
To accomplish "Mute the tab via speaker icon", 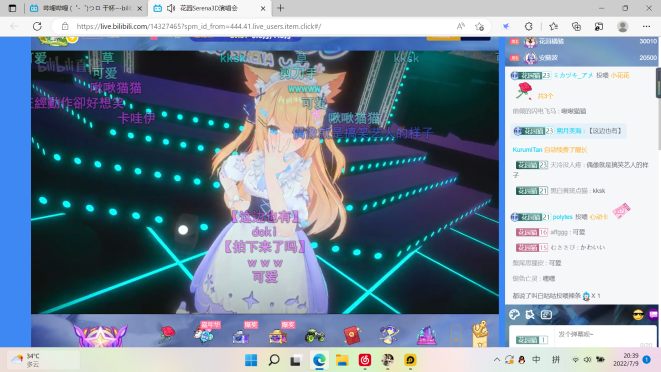I will click(x=171, y=8).
